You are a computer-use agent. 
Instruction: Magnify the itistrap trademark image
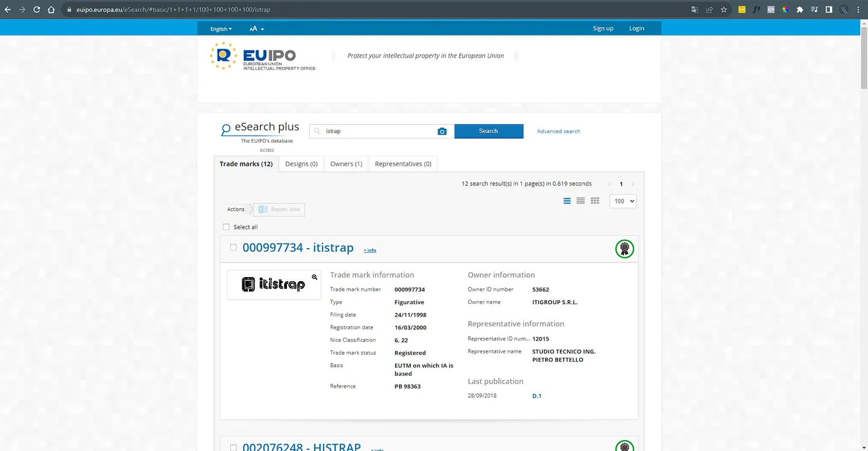[315, 277]
